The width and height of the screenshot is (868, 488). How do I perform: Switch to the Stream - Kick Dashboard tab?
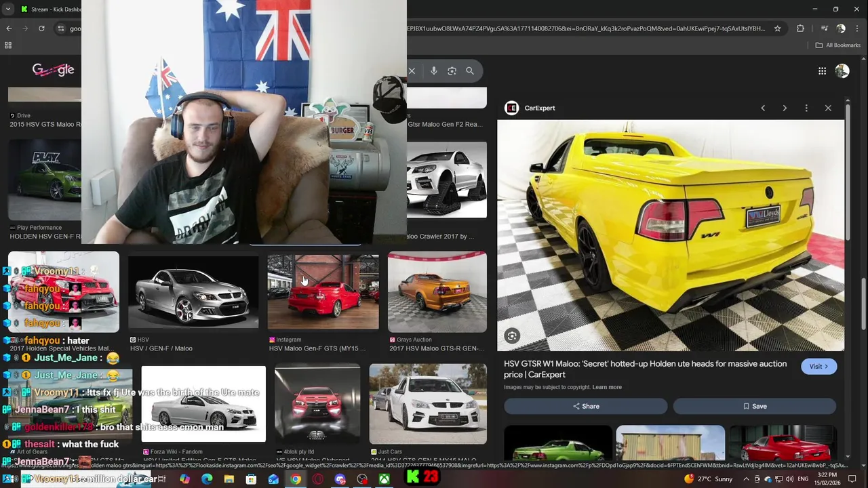pos(51,9)
